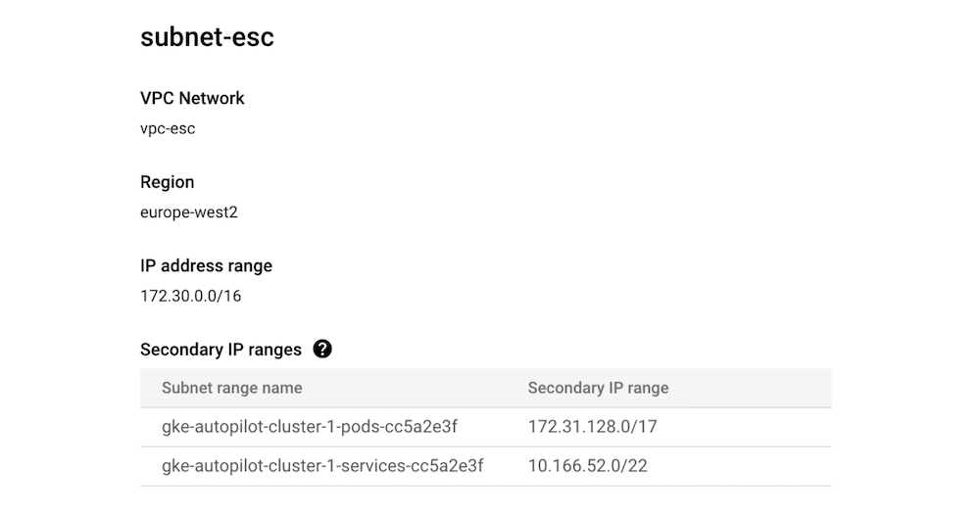Click empty header space right of Secondary IP range
The height and width of the screenshot is (518, 980).
point(755,388)
